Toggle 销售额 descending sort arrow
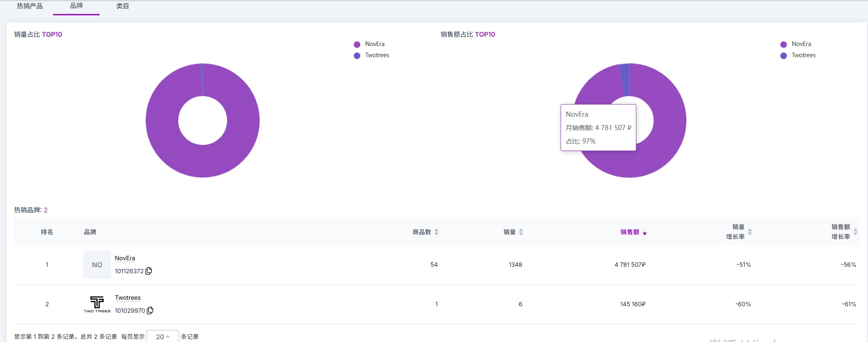This screenshot has width=868, height=342. click(x=645, y=233)
